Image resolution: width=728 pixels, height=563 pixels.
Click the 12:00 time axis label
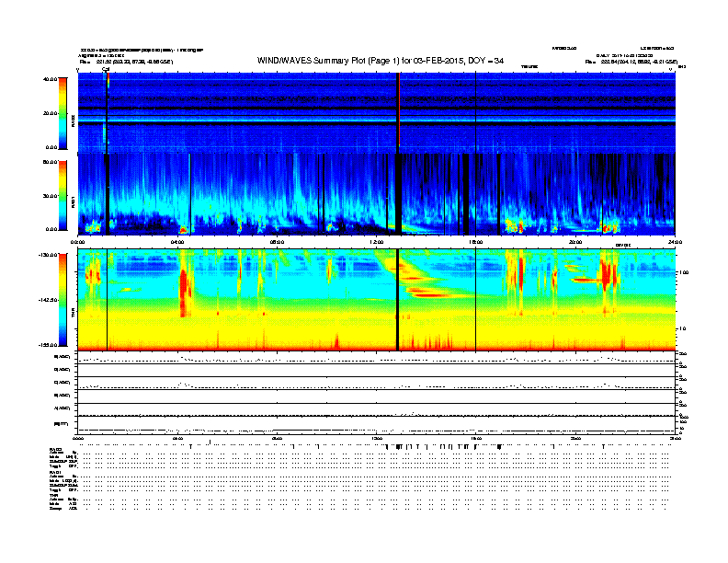coord(377,242)
